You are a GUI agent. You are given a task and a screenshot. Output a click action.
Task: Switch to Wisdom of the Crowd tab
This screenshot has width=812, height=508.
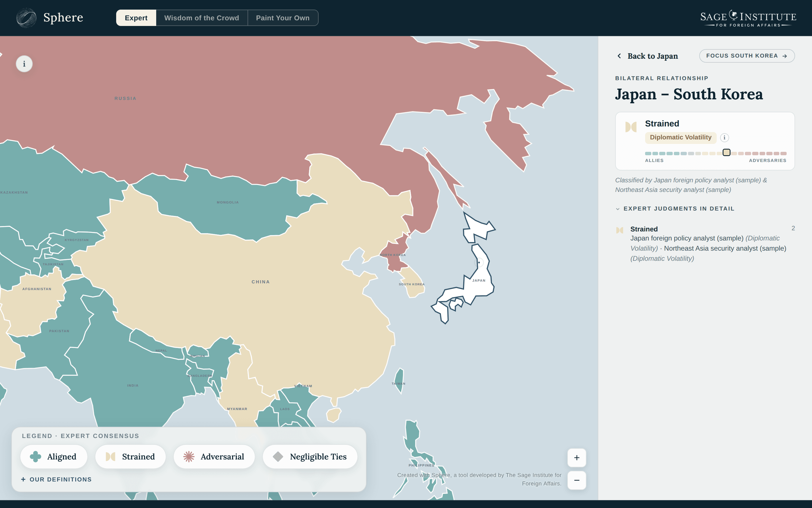[x=202, y=18]
